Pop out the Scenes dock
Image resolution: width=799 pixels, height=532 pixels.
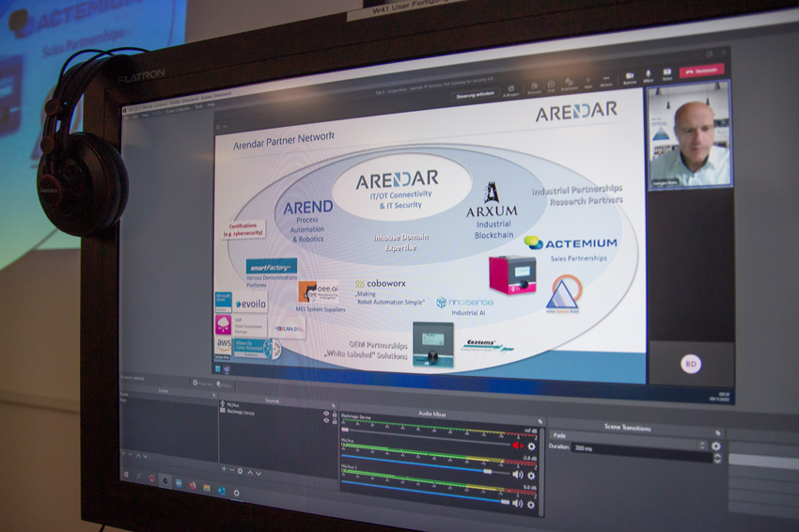tap(214, 395)
